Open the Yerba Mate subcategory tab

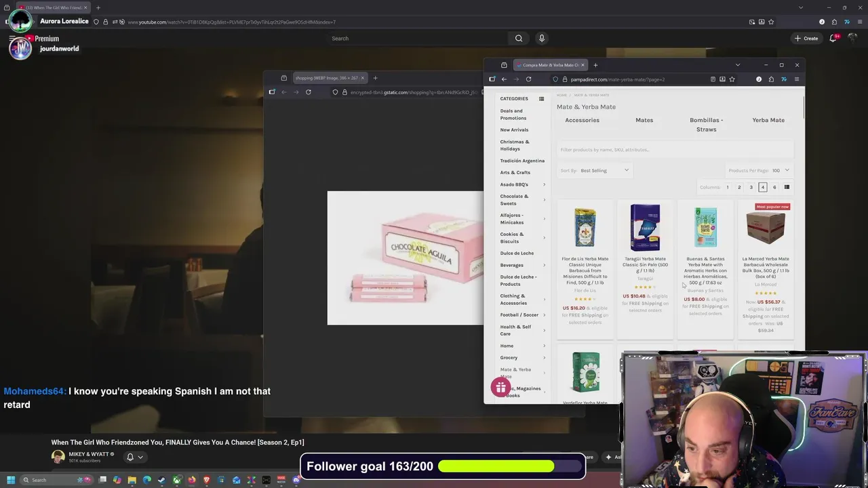click(x=768, y=120)
